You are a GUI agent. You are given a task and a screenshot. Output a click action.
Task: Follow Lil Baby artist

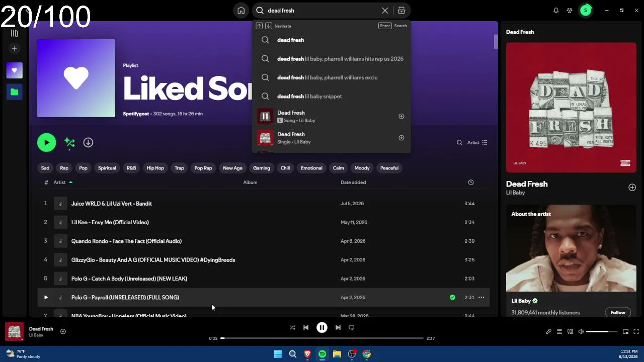coord(618,313)
